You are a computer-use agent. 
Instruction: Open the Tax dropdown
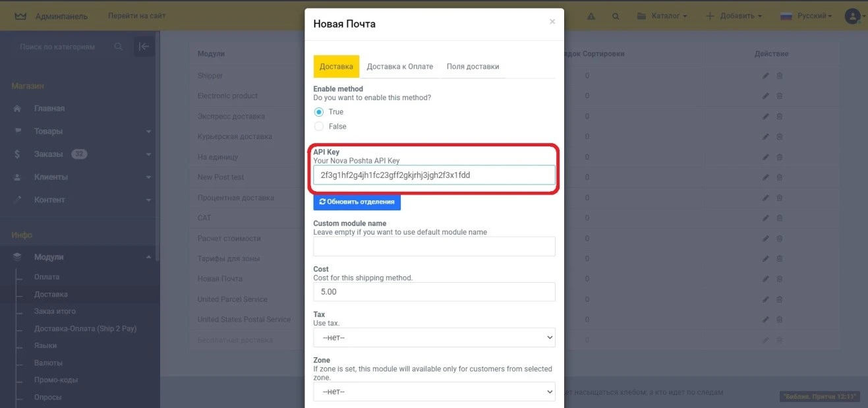click(434, 337)
